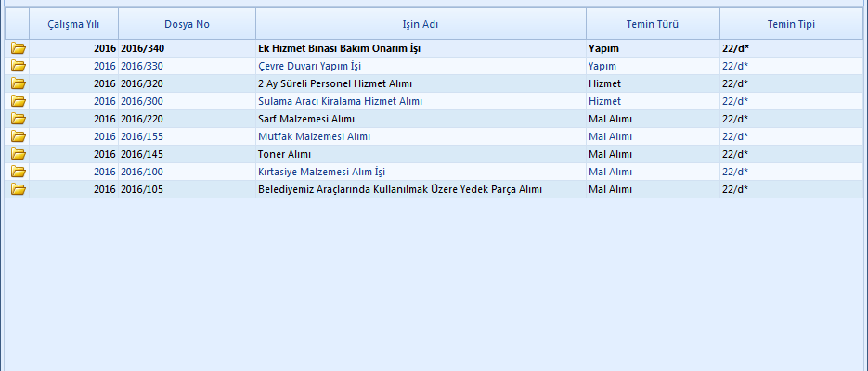Screen dimensions: 868x371
Task: Sort by Çalışma Yılı column header
Action: pyautogui.click(x=73, y=24)
